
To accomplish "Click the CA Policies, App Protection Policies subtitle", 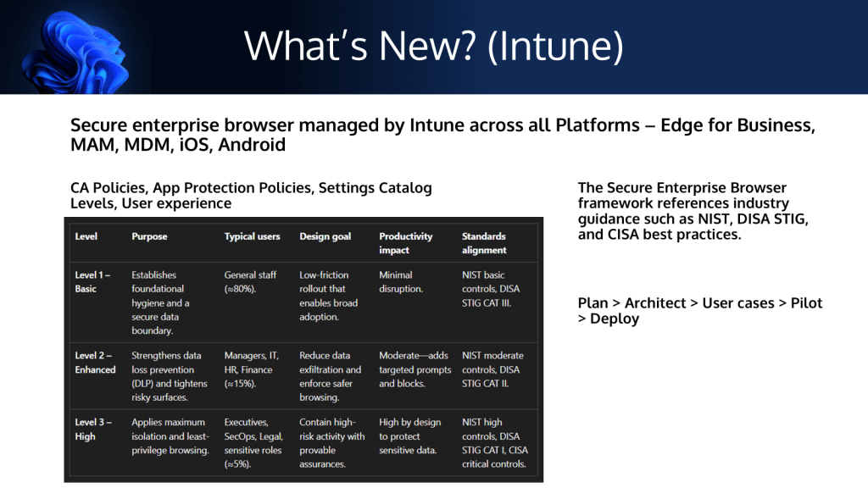I will click(251, 195).
